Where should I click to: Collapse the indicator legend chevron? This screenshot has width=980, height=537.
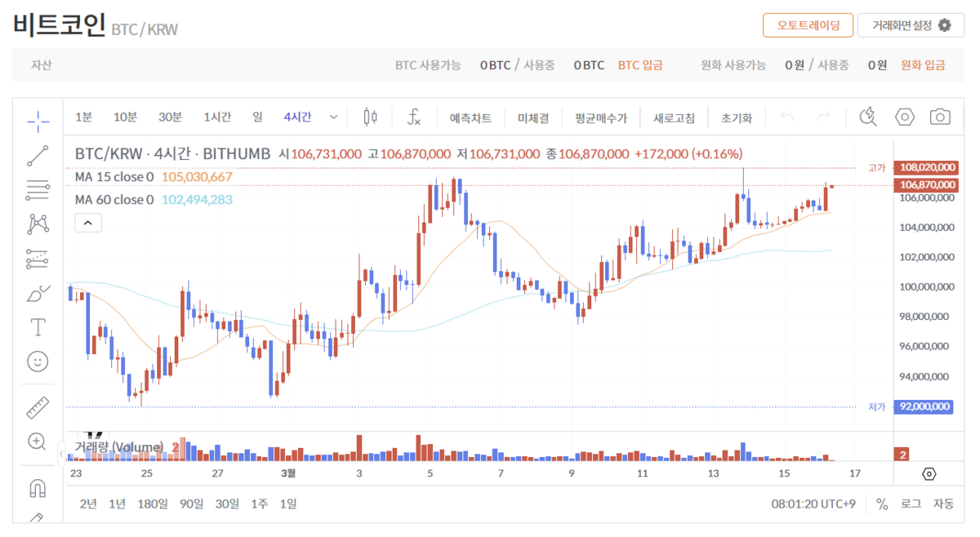click(x=88, y=222)
